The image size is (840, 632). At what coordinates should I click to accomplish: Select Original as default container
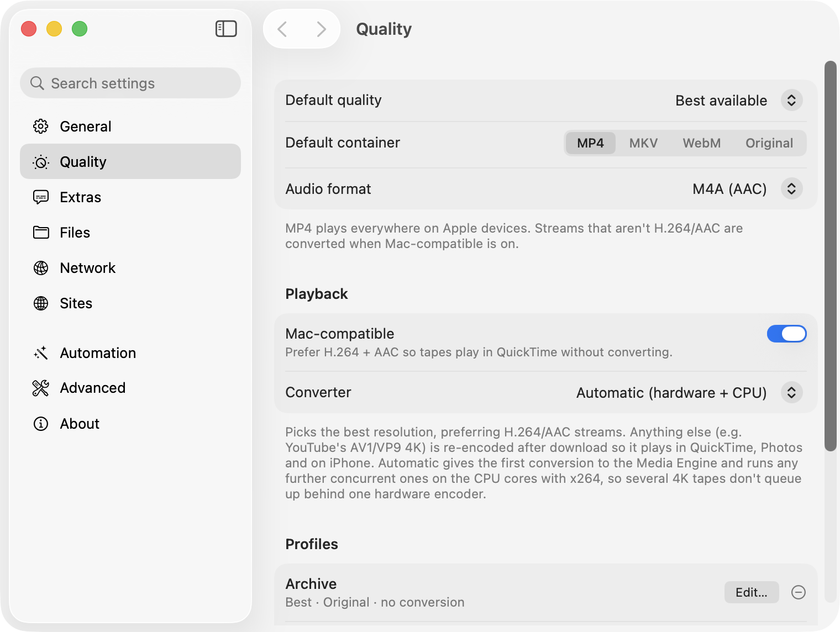point(769,143)
